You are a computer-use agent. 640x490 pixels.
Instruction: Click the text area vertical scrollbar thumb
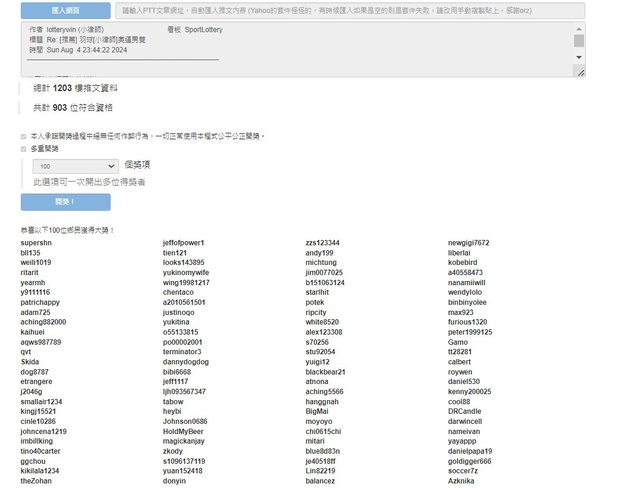coord(579,41)
